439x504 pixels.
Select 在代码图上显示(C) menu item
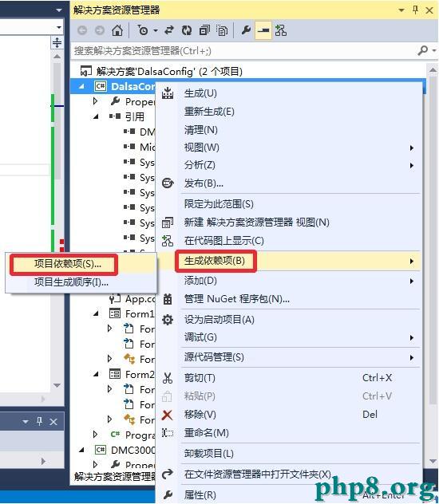coord(288,241)
